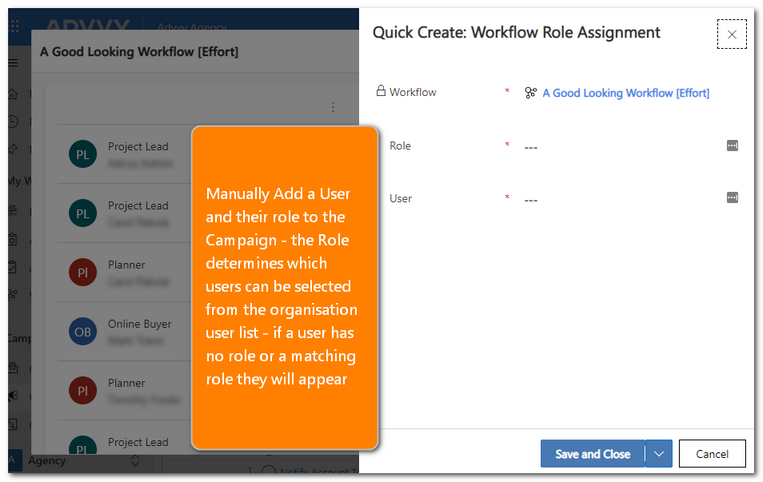Toggle the hamburger navigation menu
The image size is (763, 482).
click(13, 62)
